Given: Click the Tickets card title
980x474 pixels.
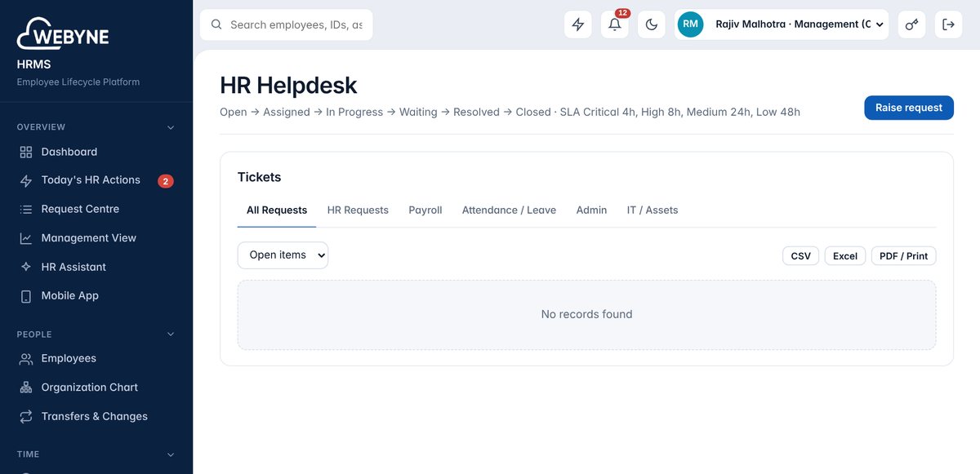Looking at the screenshot, I should [259, 177].
